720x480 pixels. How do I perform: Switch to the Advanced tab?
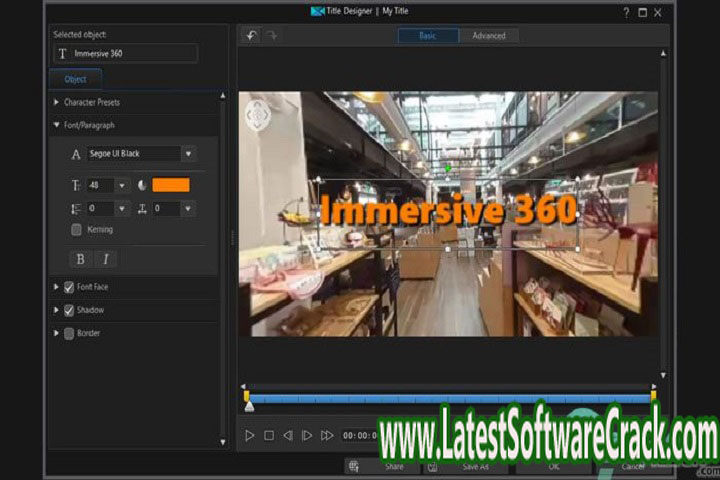point(489,36)
